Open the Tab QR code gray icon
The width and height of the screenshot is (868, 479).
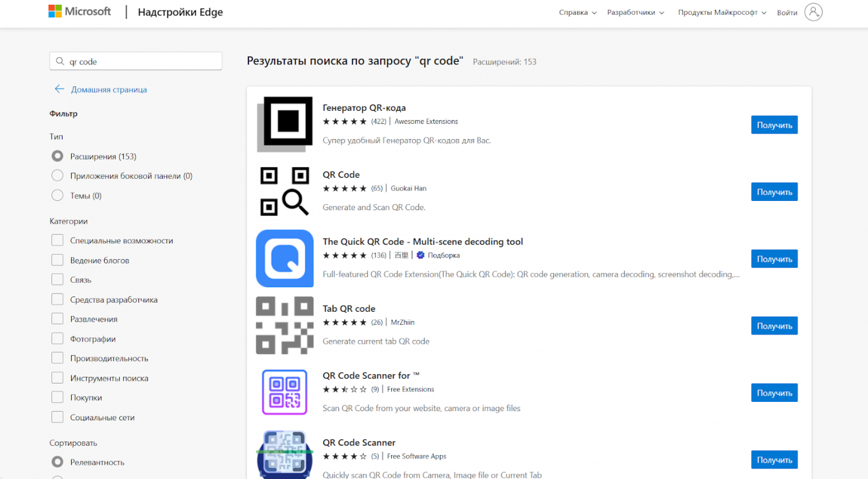(x=285, y=325)
